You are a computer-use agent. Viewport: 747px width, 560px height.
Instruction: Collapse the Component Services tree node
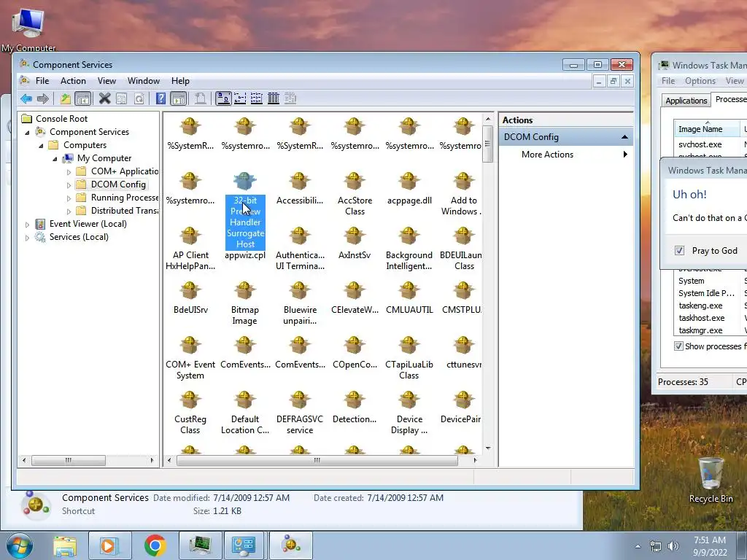coord(27,133)
